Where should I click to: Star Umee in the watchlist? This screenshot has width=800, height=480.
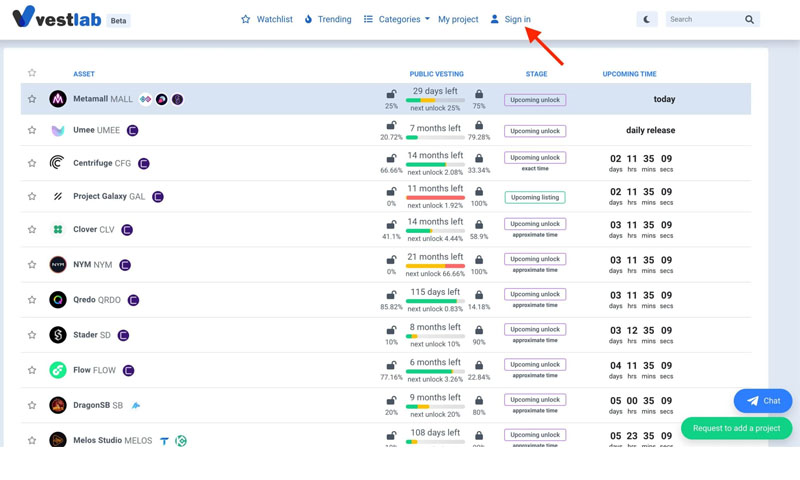[x=32, y=130]
